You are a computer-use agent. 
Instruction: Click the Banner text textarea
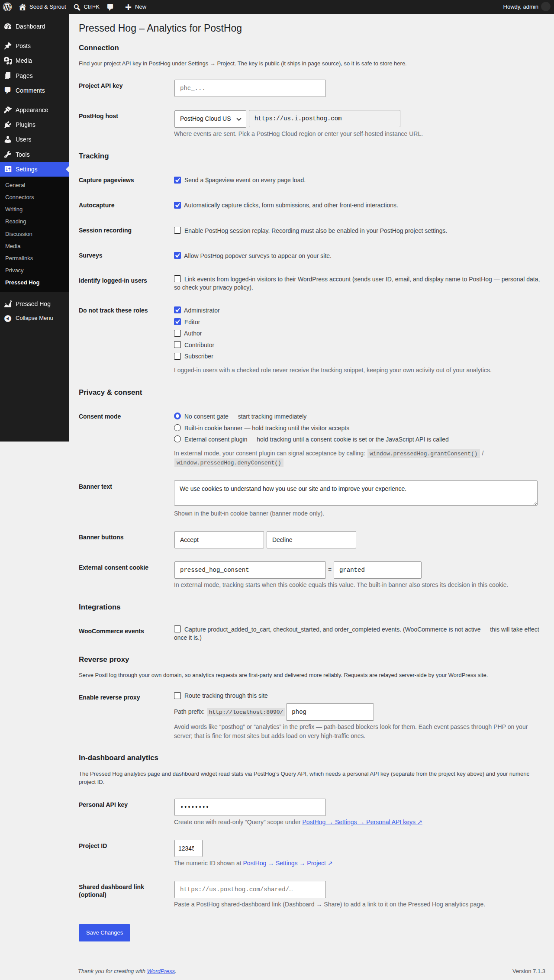[356, 493]
